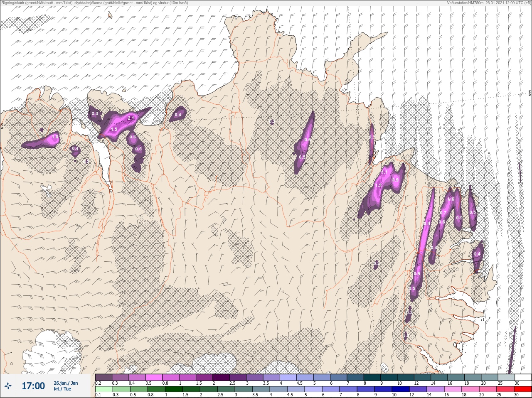Click the 2.1 snowfall value on the map
The image size is (532, 398).
pos(131,118)
